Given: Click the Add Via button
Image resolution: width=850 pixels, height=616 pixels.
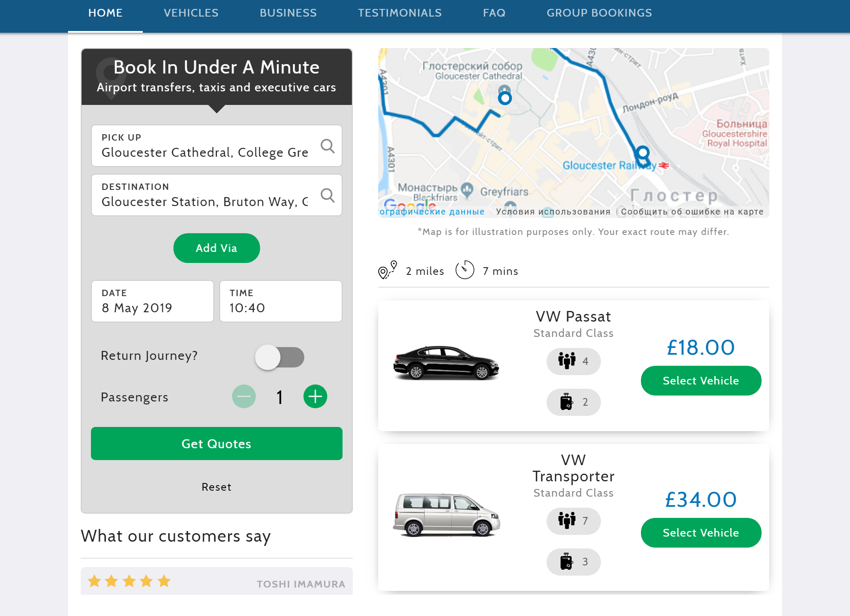Looking at the screenshot, I should point(216,248).
